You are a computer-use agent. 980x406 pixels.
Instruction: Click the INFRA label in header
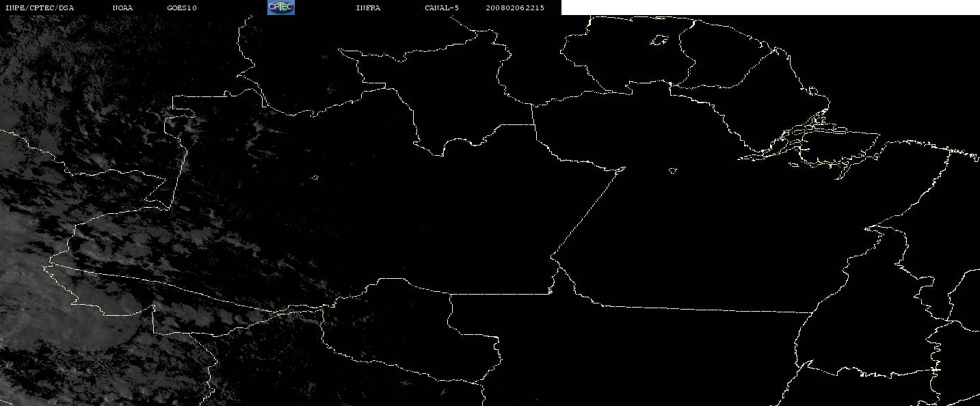click(x=368, y=8)
